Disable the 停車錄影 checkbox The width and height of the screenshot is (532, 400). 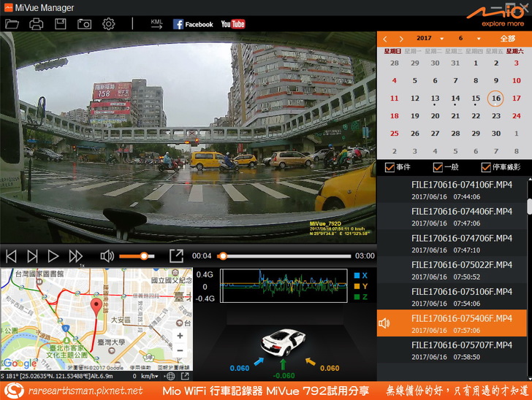486,167
